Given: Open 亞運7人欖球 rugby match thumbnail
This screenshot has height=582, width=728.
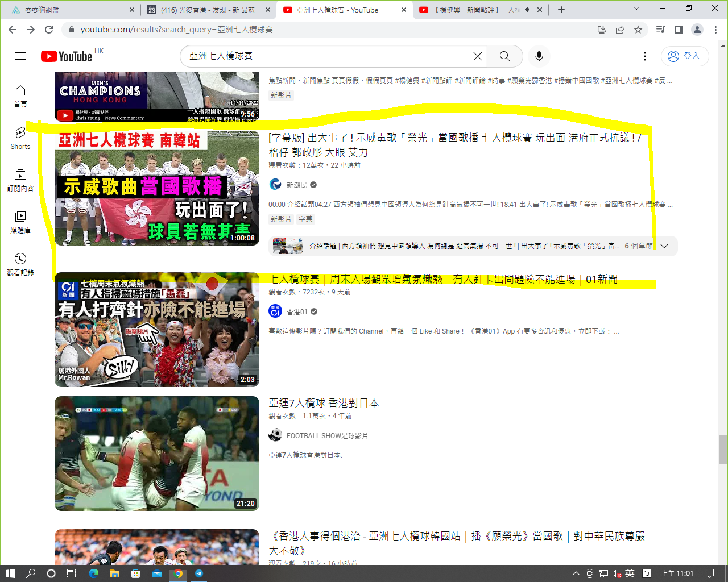Looking at the screenshot, I should [x=157, y=454].
